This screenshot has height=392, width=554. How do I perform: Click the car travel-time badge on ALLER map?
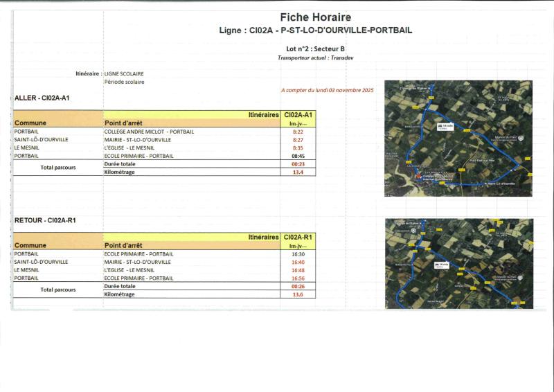pos(445,127)
